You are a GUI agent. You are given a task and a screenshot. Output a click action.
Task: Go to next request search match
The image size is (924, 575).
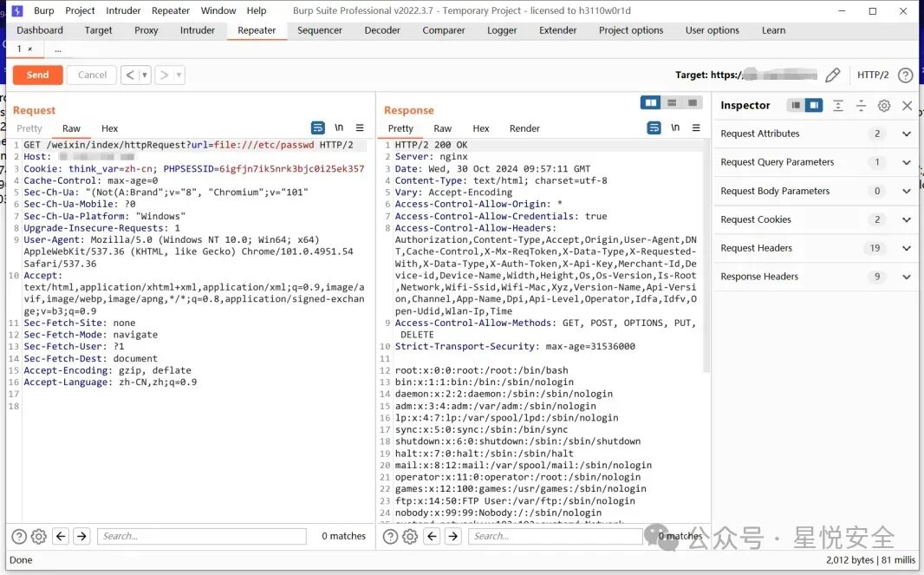tap(81, 536)
